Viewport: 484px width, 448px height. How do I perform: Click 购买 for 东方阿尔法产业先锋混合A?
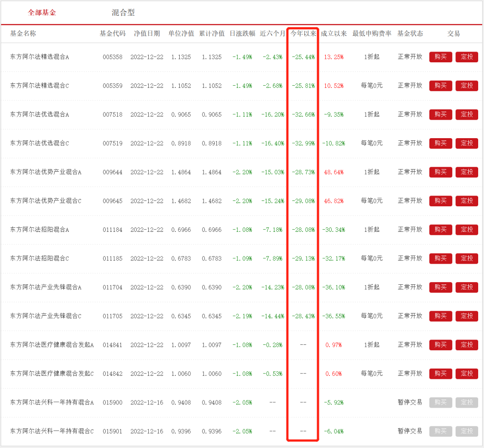[x=440, y=287]
